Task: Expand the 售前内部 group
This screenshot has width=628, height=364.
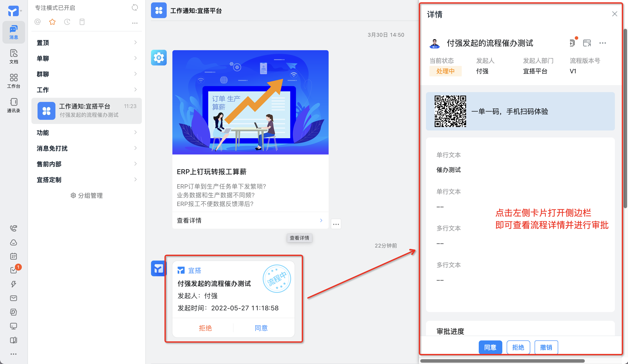Action: (x=87, y=164)
